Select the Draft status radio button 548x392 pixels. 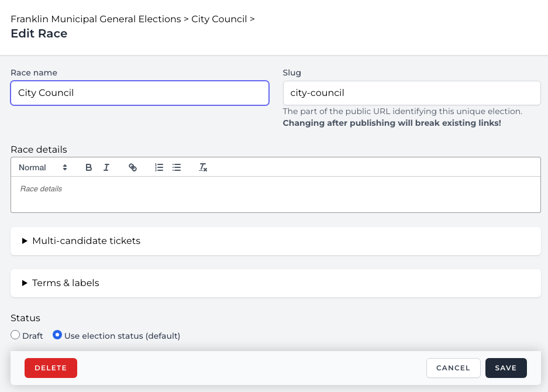[16, 335]
